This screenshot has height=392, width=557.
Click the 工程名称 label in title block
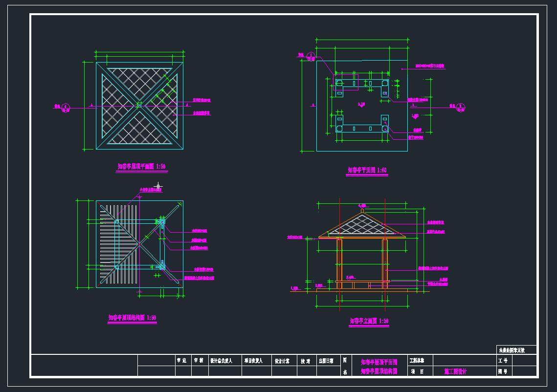click(417, 361)
